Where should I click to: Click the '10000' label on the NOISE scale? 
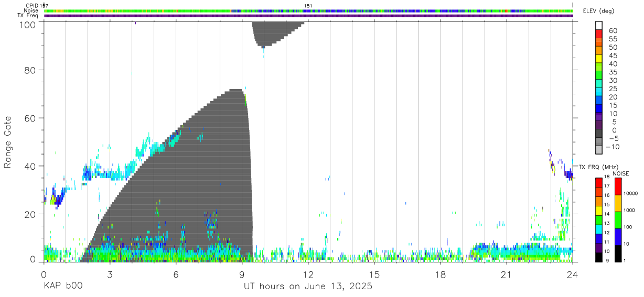[631, 193]
